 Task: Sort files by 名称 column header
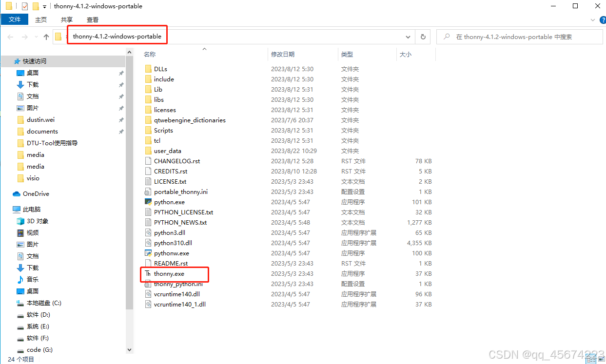[x=150, y=54]
